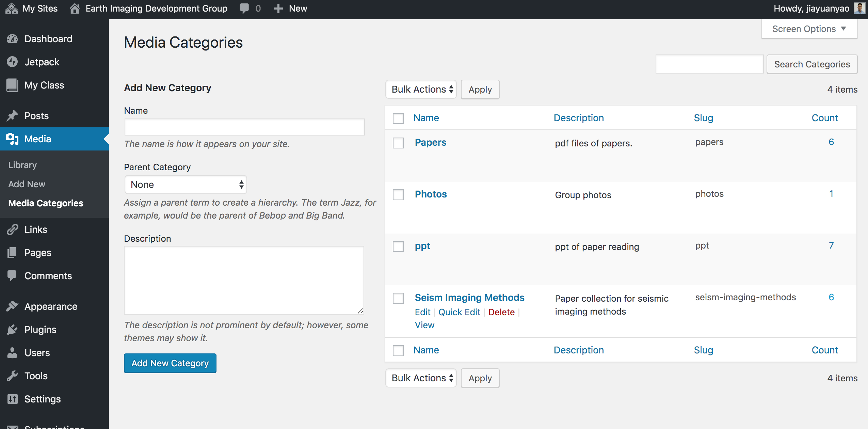Select the Tools wrench icon
The height and width of the screenshot is (429, 868).
click(12, 376)
